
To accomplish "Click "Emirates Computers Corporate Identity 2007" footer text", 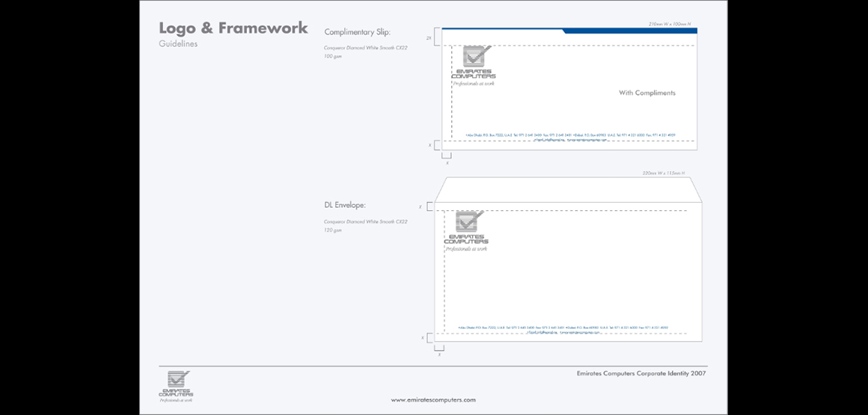I will [x=641, y=373].
